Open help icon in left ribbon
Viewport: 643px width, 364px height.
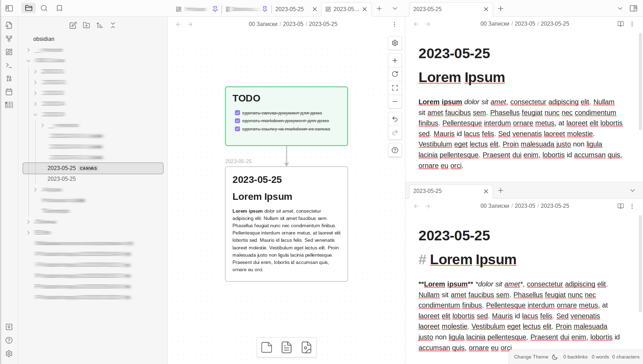point(9,340)
